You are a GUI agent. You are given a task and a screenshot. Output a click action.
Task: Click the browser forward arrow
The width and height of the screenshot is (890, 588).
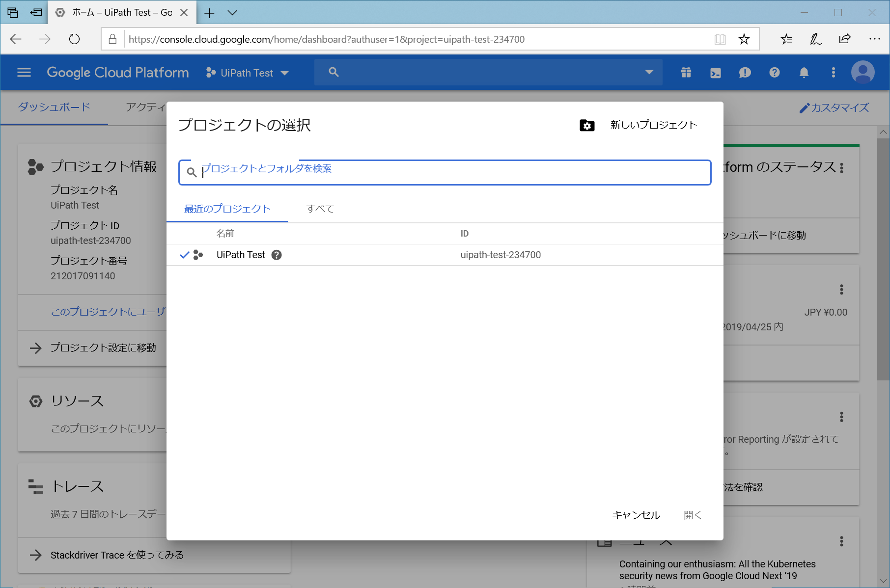(45, 39)
